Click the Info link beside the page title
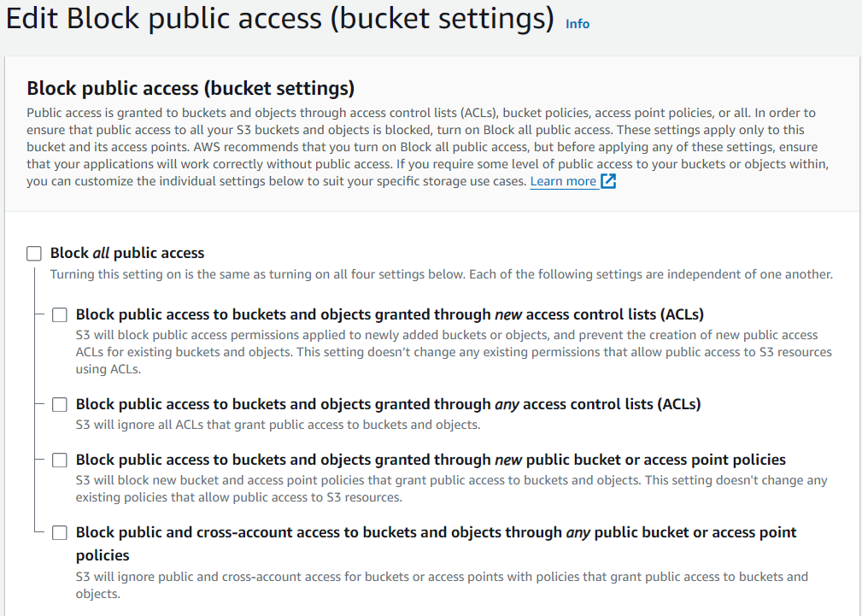The width and height of the screenshot is (862, 616). tap(578, 24)
